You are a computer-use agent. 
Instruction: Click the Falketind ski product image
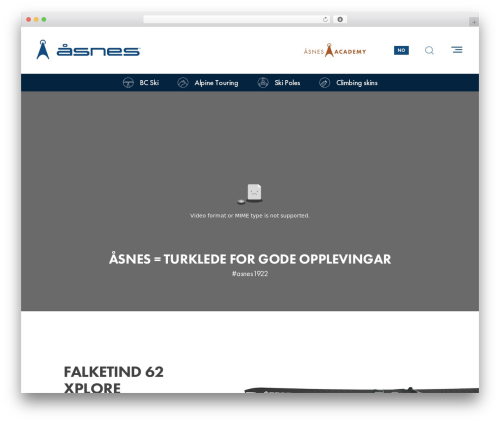(362, 390)
